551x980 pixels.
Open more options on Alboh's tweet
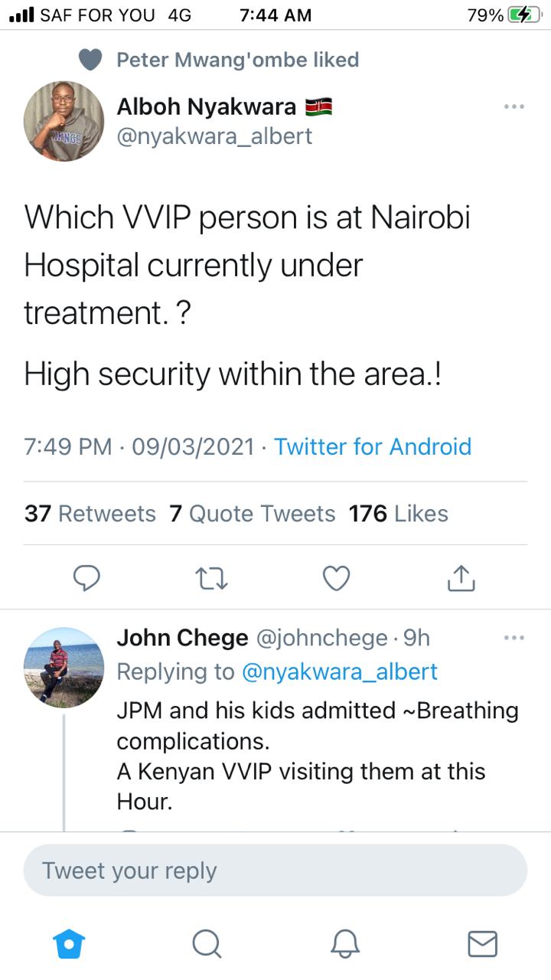coord(514,106)
